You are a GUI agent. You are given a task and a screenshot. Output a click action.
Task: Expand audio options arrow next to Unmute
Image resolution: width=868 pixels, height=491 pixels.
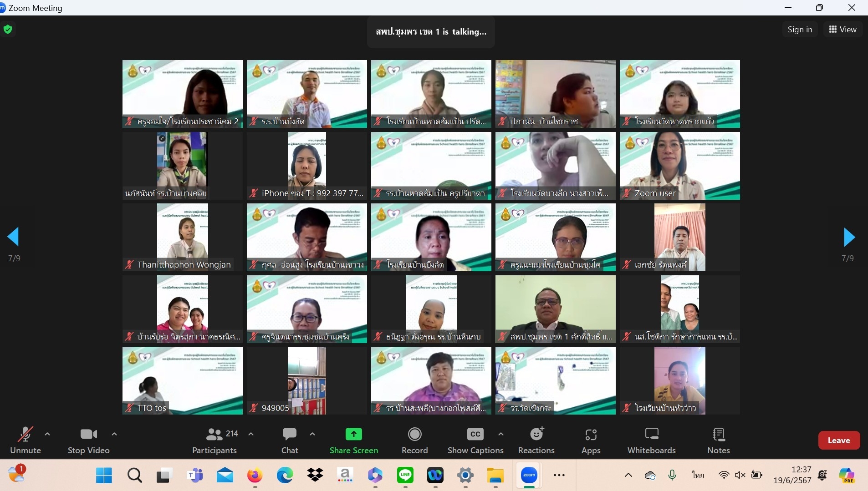[47, 434]
